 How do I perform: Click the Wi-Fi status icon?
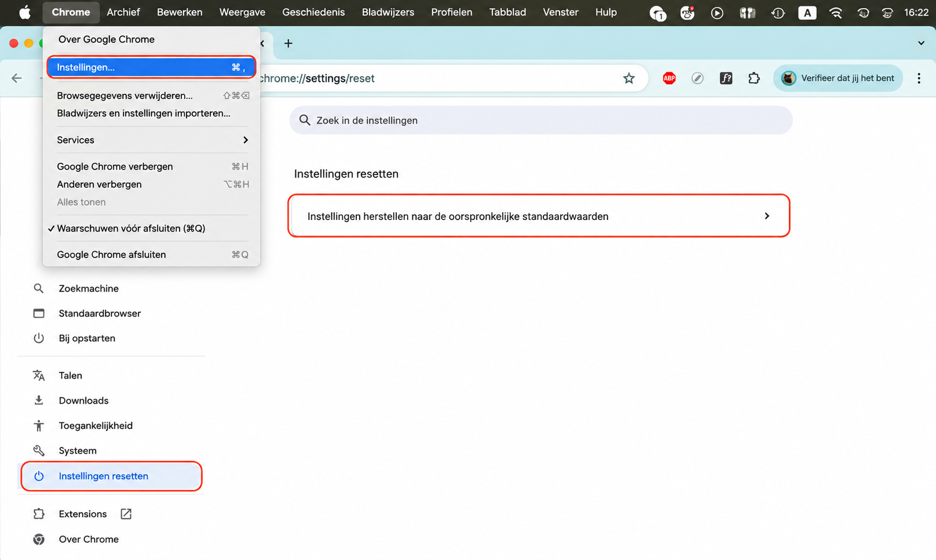click(836, 12)
